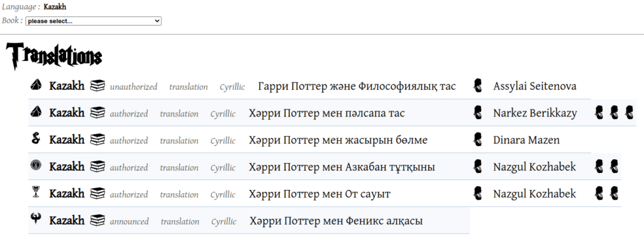Open title Хәрри Поттер мен Феникс алқасы
The image size is (644, 241).
[x=336, y=221]
